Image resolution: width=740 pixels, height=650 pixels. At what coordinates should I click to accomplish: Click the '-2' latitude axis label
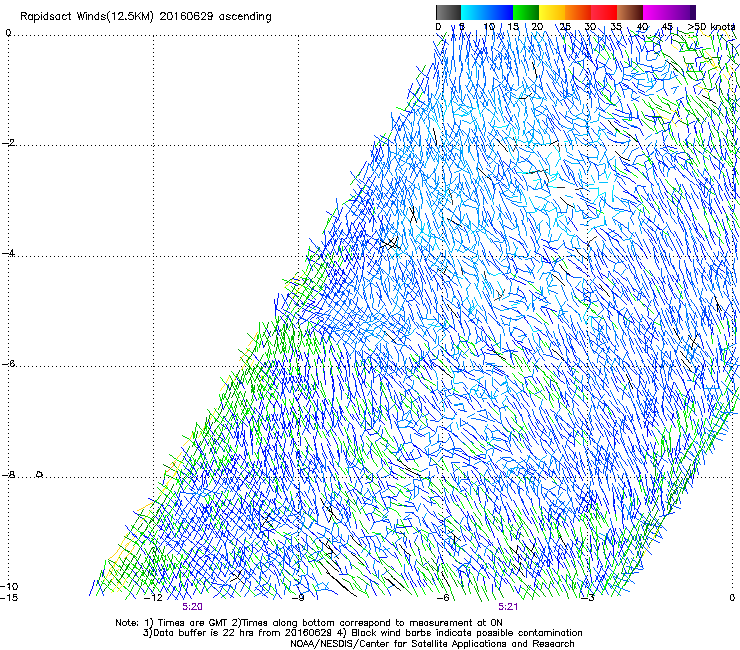pyautogui.click(x=8, y=143)
